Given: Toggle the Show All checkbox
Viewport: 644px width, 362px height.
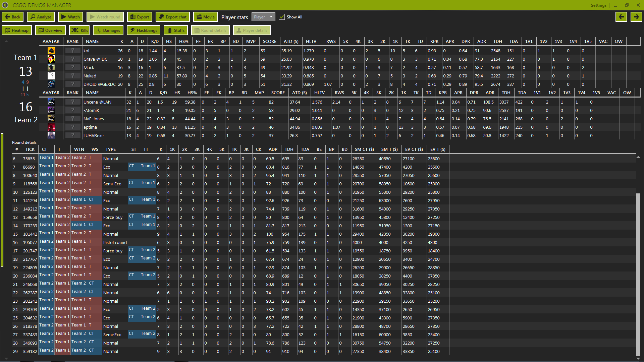Looking at the screenshot, I should coord(282,17).
